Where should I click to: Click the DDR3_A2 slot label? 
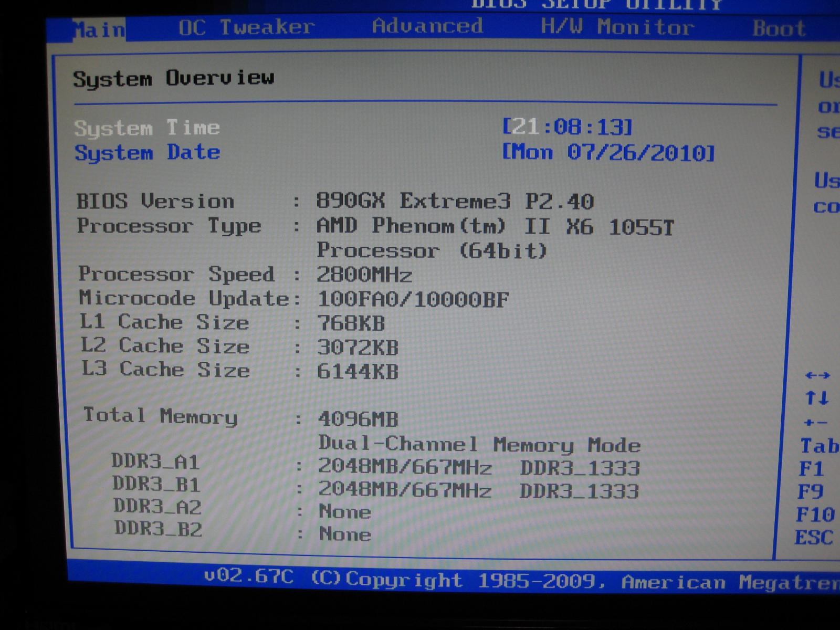pos(157,507)
